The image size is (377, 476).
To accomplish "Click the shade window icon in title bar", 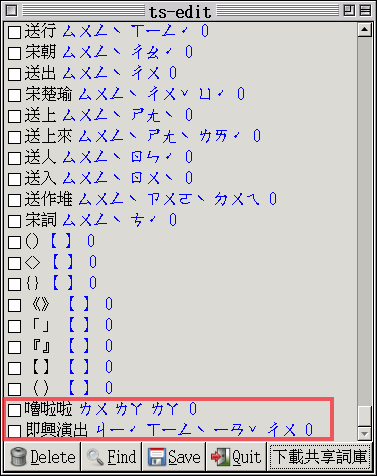I will (x=349, y=10).
